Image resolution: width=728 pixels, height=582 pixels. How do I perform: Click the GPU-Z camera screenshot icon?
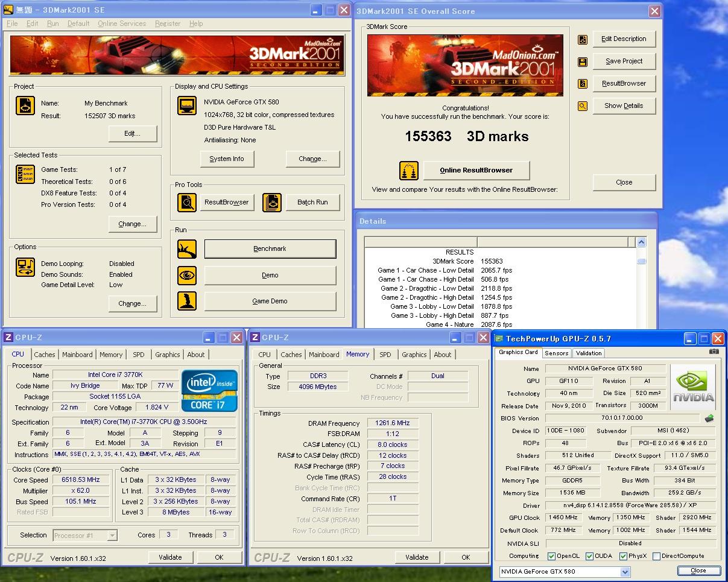coord(714,351)
